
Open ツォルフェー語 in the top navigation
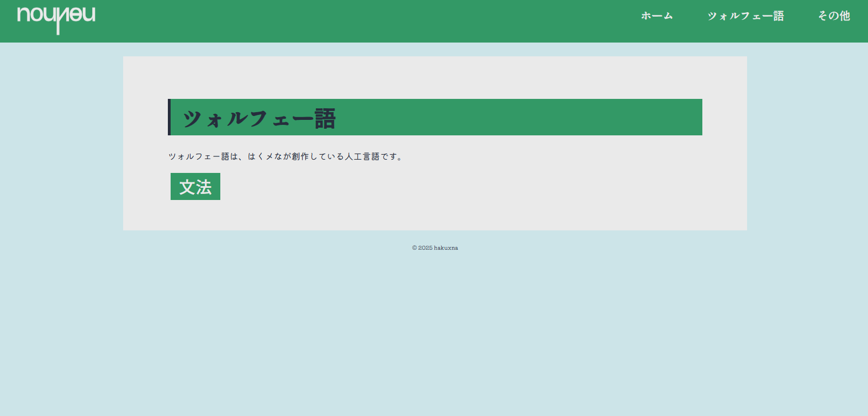point(745,16)
